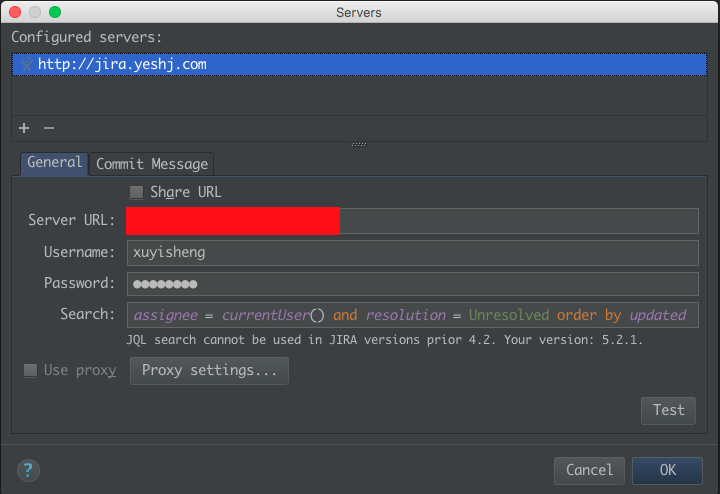Image resolution: width=720 pixels, height=494 pixels.
Task: Focus the Username field containing xuyisheng
Action: 412,253
